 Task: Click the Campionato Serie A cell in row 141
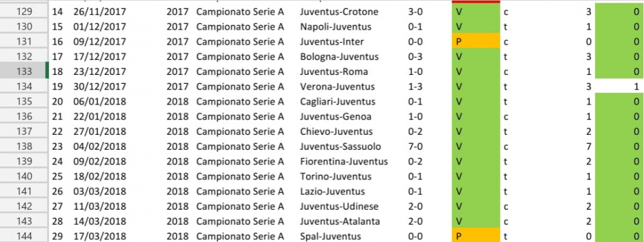click(x=240, y=192)
